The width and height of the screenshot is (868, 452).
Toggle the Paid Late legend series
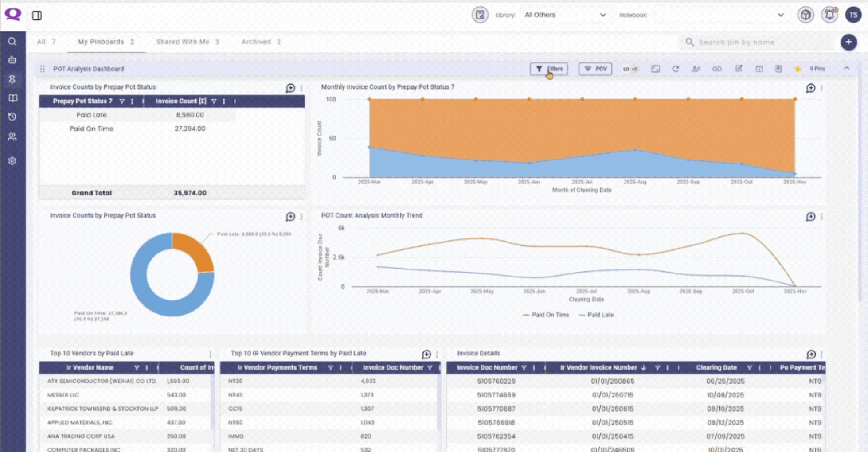[596, 315]
